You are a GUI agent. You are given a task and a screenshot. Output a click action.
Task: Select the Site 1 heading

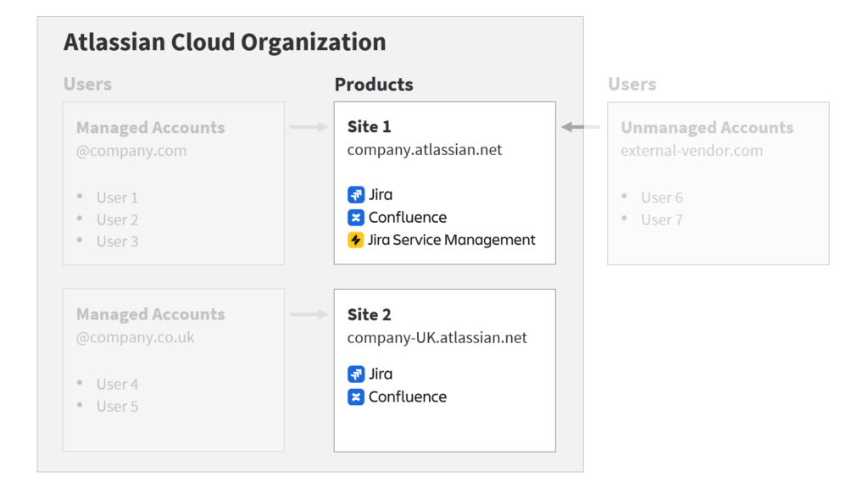coord(369,127)
